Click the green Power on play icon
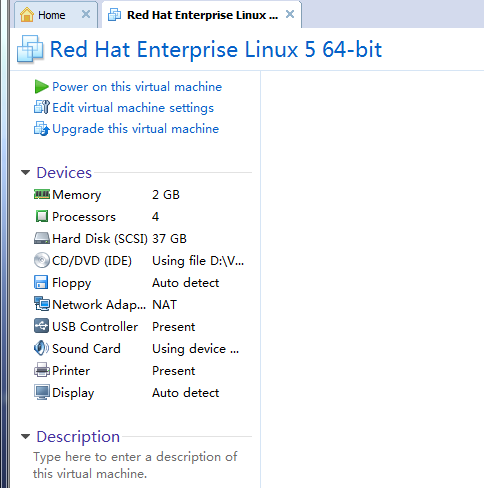Image resolution: width=484 pixels, height=488 pixels. [42, 87]
